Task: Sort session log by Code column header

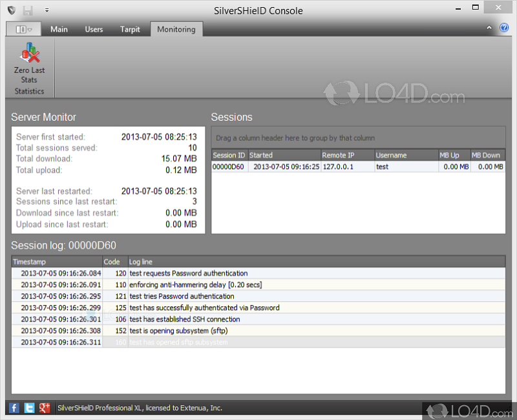Action: coord(115,262)
